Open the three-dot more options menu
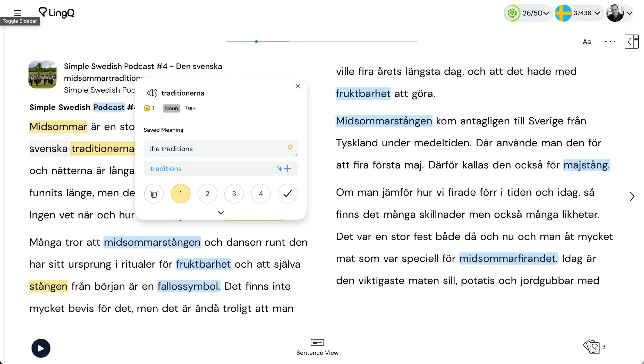Screen dimensions: 644x364 coord(610,41)
